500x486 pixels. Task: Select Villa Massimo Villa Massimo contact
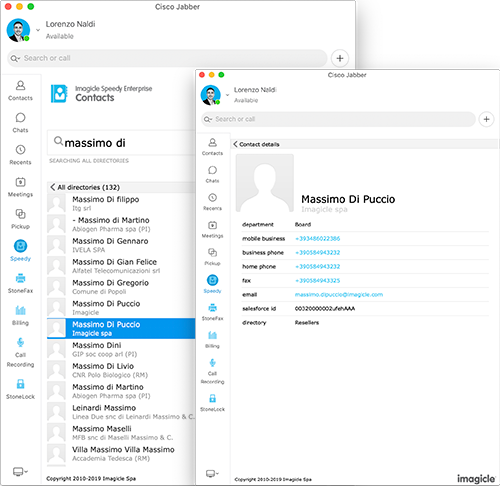tap(121, 454)
